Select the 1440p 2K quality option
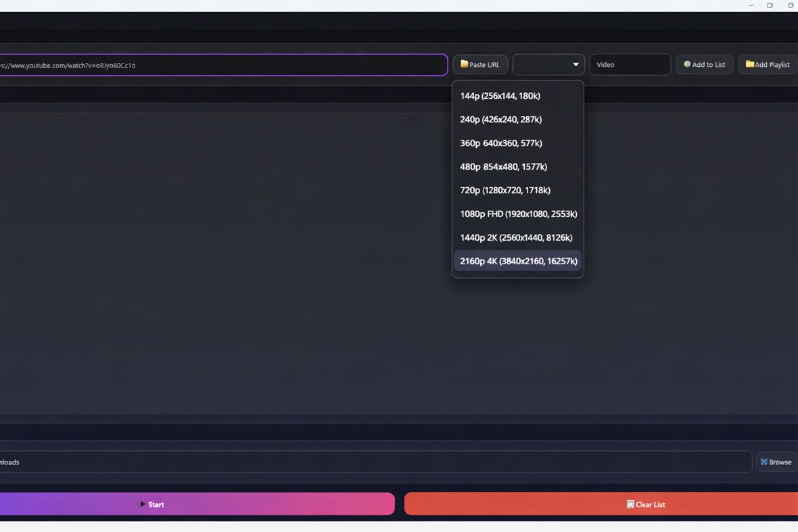Viewport: 798px width, 532px height. point(516,237)
